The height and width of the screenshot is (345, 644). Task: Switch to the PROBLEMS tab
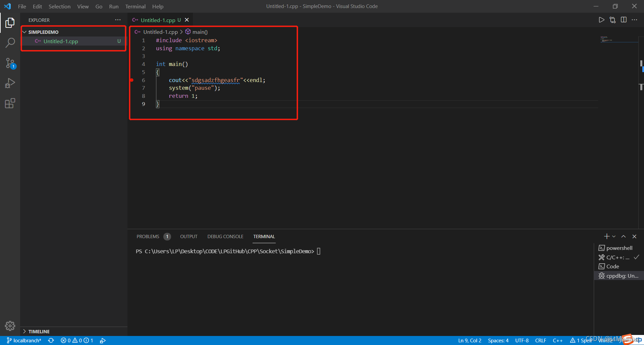(148, 236)
